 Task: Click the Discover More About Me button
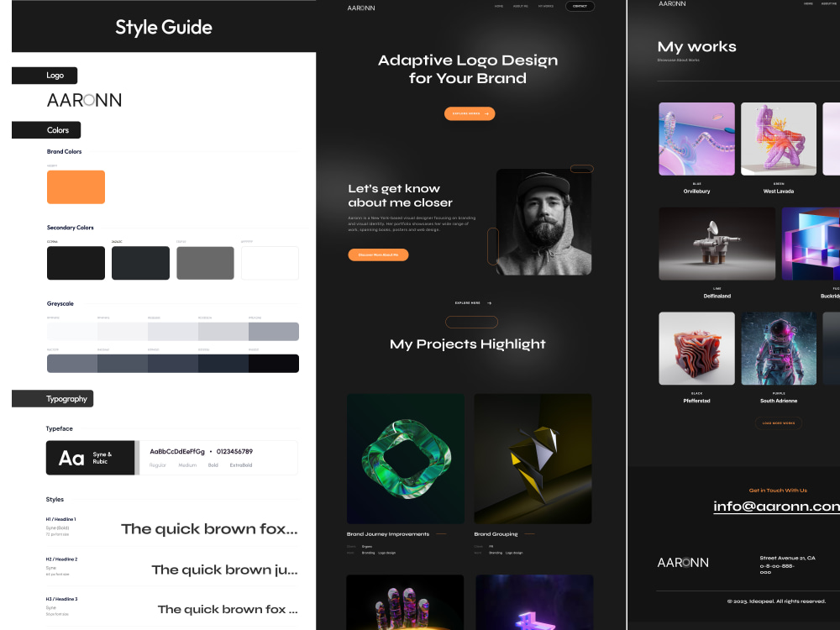(x=378, y=255)
